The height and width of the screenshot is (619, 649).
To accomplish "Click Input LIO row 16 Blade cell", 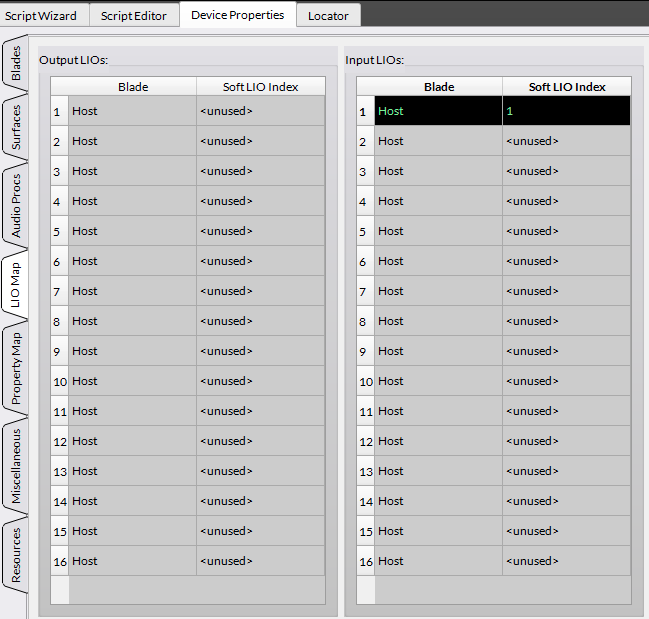I will pos(438,561).
